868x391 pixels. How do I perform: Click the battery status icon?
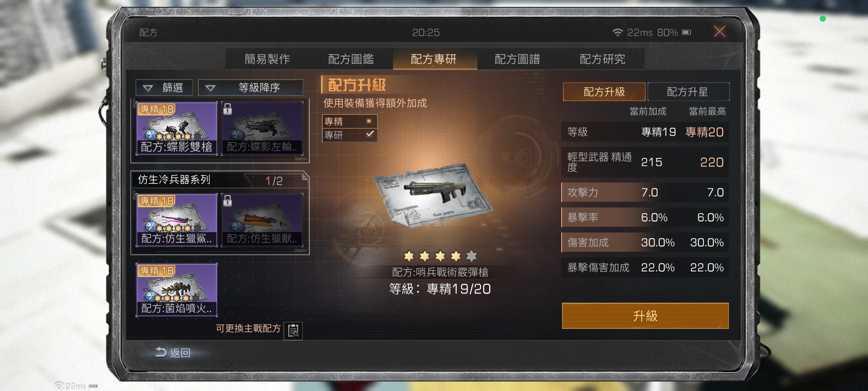click(686, 32)
